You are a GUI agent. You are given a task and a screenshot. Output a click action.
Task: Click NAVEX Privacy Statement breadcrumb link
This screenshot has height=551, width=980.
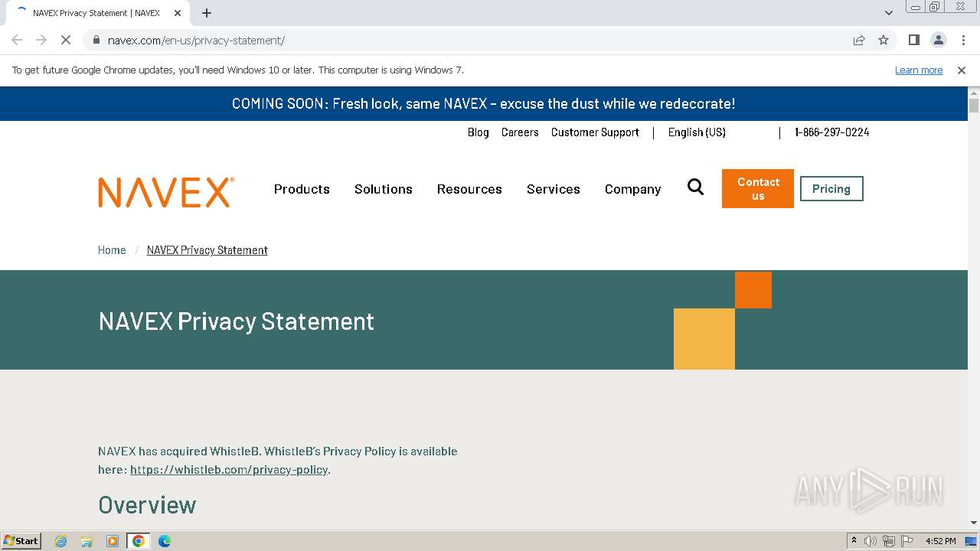(207, 250)
